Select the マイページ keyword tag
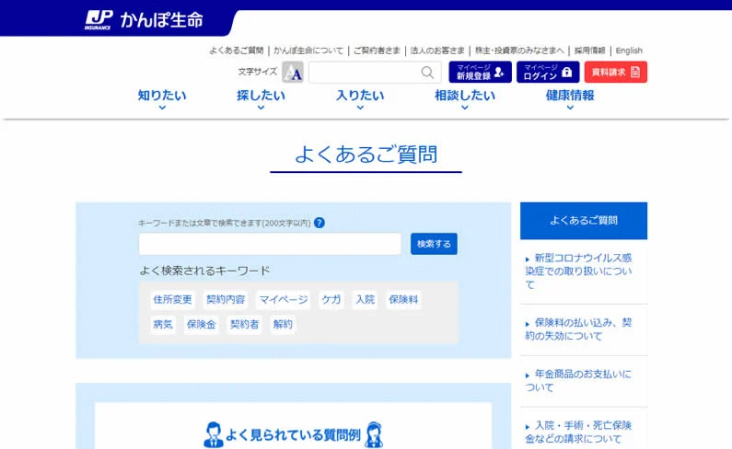Viewport: 732px width, 449px height. coord(283,299)
